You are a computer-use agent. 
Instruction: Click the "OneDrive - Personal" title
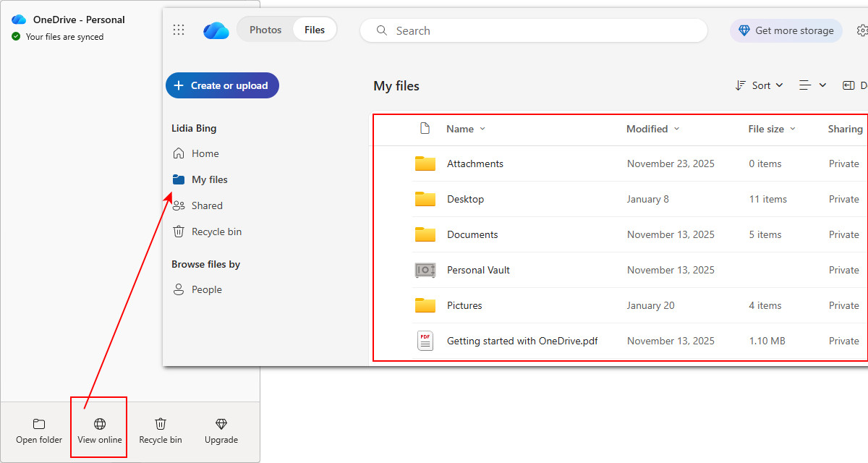coord(79,20)
